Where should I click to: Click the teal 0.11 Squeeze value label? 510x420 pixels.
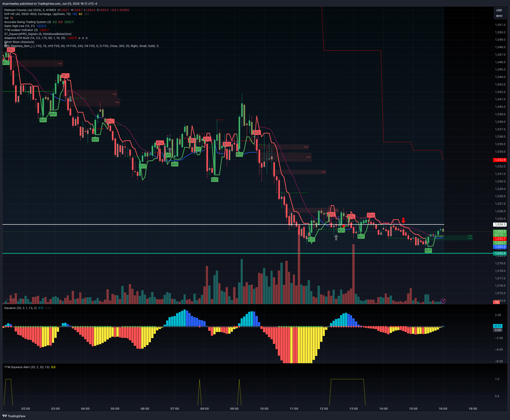pos(498,326)
